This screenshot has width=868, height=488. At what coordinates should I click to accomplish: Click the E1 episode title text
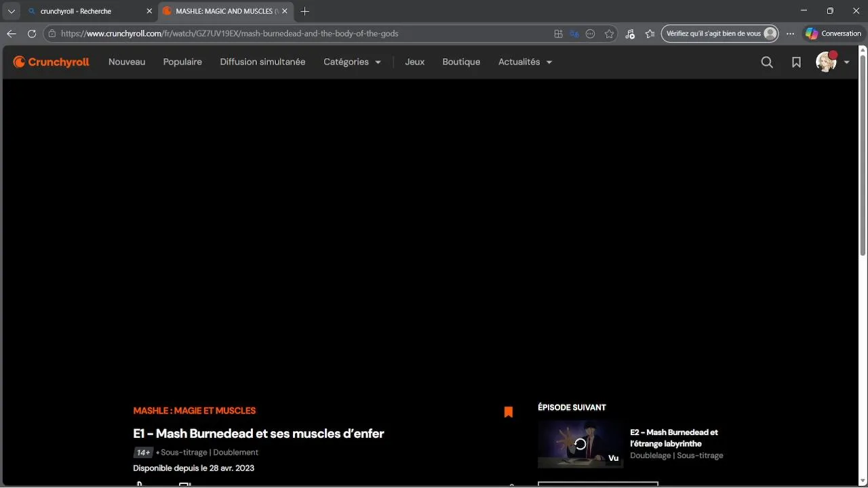pyautogui.click(x=258, y=434)
